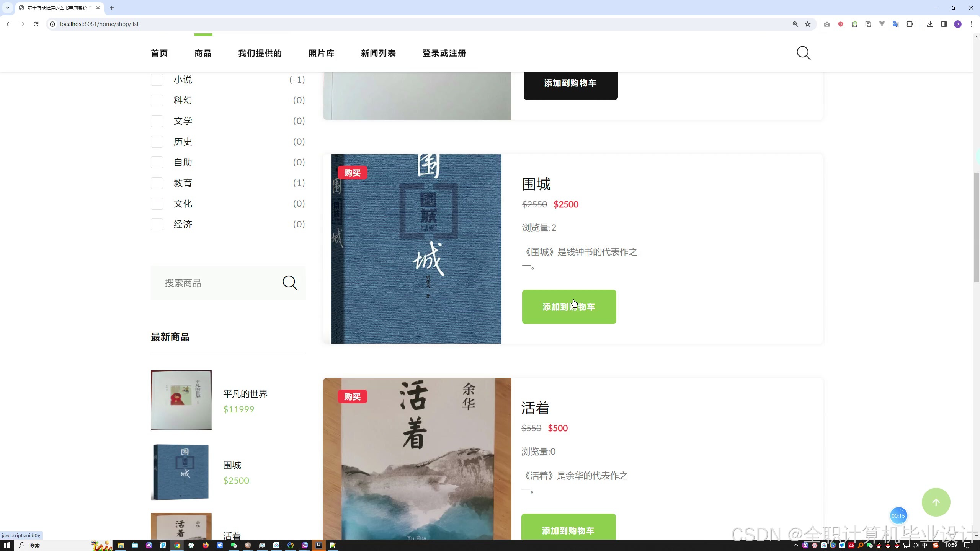Tick the 教育 category checkbox
The height and width of the screenshot is (551, 980).
pyautogui.click(x=157, y=183)
